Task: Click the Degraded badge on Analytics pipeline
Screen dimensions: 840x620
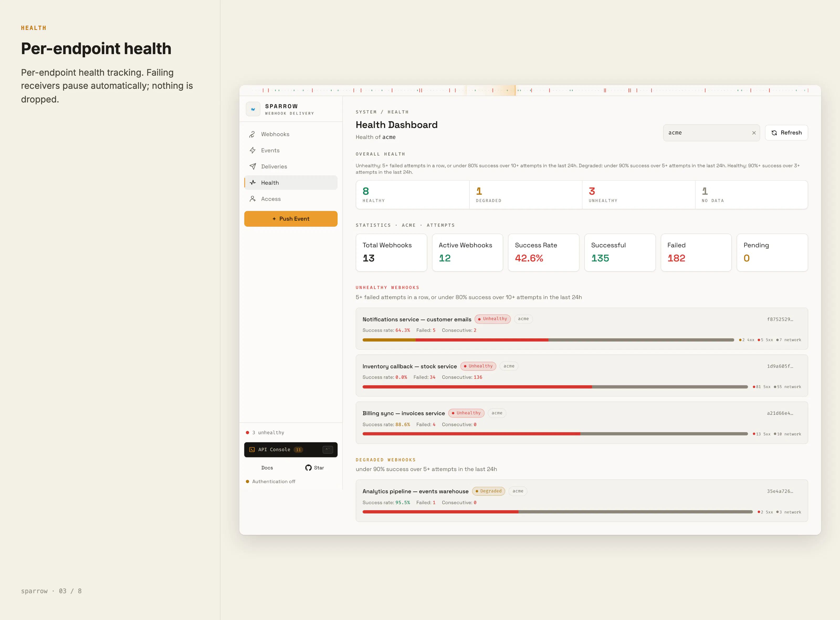Action: tap(489, 491)
